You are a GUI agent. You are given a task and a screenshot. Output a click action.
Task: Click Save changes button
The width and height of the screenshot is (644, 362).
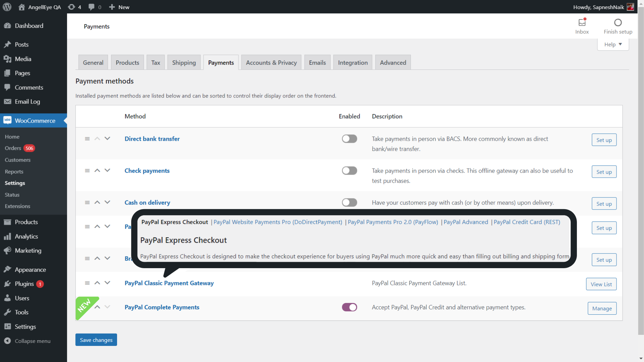[96, 340]
